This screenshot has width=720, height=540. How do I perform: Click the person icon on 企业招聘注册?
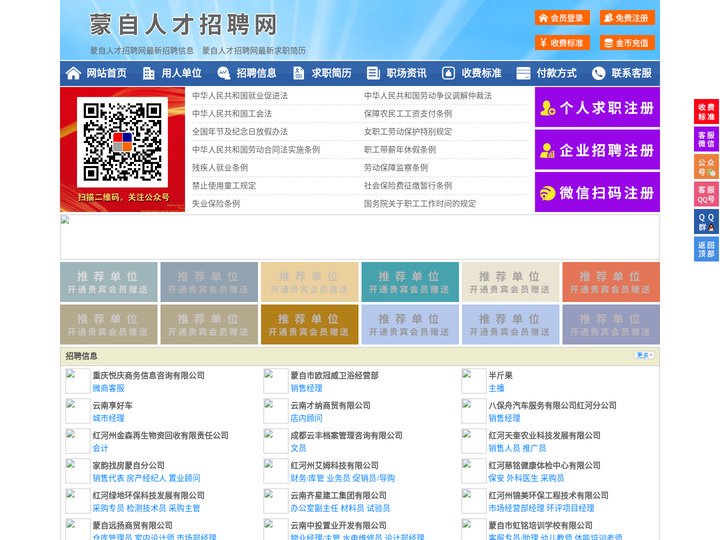click(547, 150)
